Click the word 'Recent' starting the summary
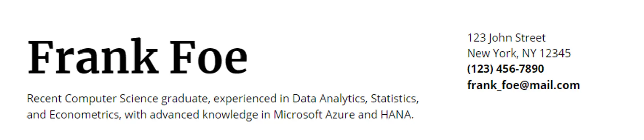 (44, 99)
